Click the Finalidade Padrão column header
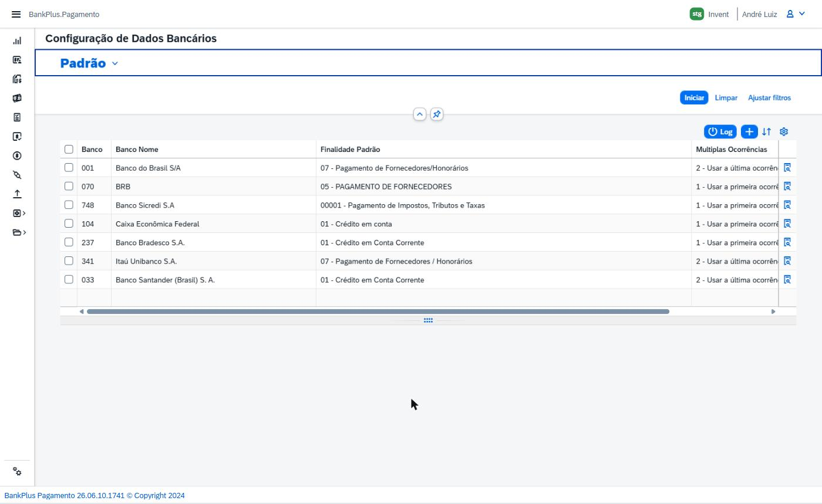 coord(350,150)
